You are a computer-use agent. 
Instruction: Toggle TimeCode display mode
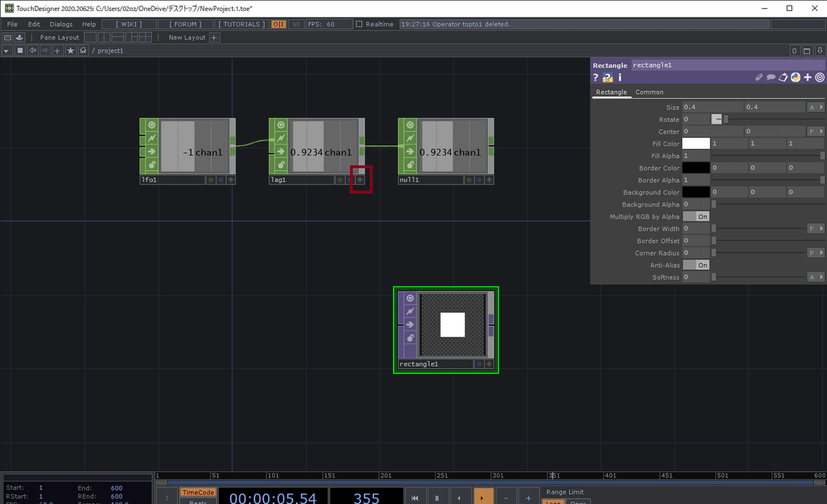pyautogui.click(x=198, y=492)
